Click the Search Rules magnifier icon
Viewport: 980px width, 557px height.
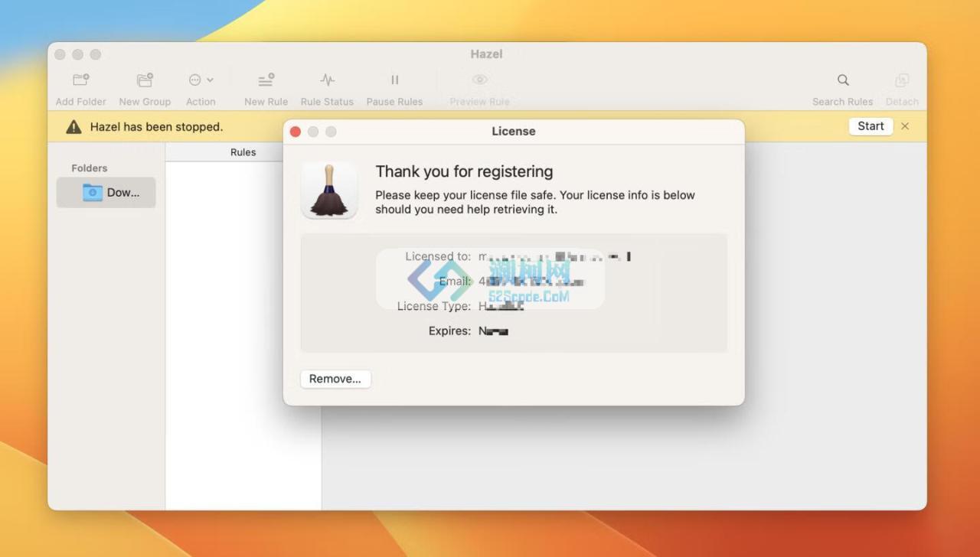[843, 80]
